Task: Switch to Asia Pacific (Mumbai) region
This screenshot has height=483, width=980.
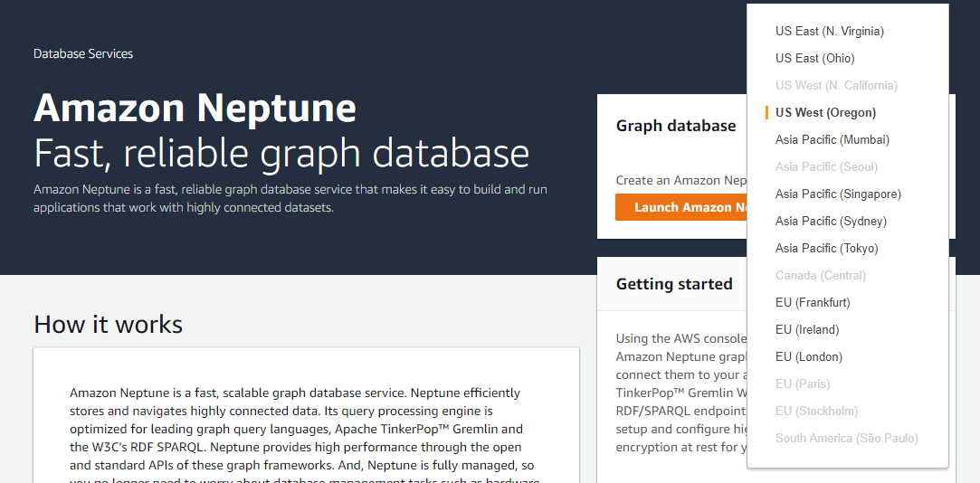Action: tap(833, 140)
